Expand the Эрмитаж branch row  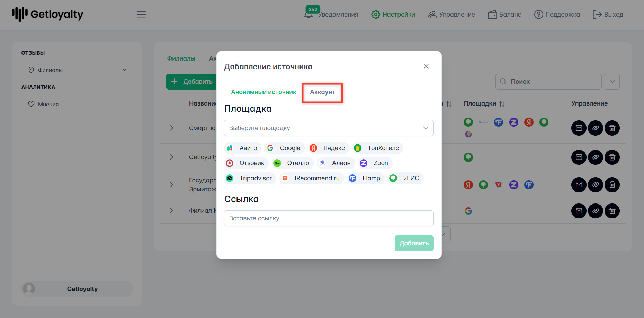(171, 185)
